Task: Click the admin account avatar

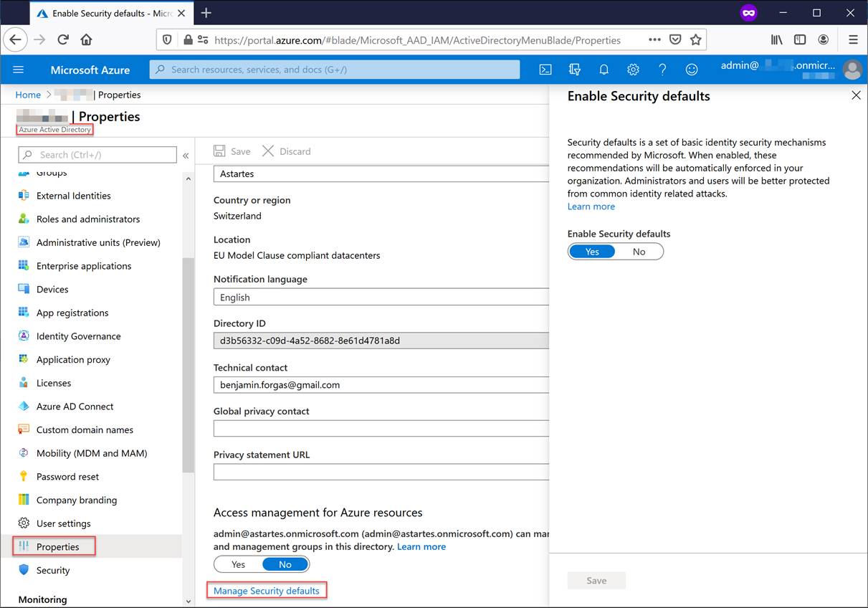Action: pos(852,70)
